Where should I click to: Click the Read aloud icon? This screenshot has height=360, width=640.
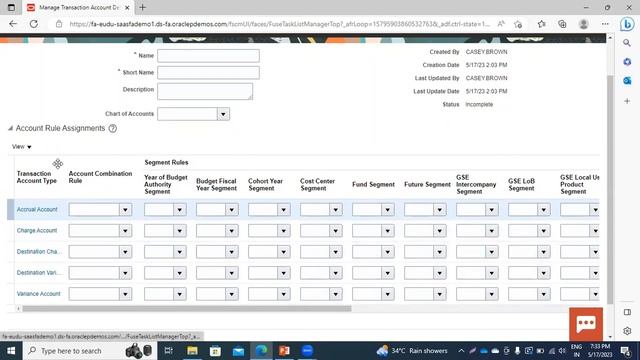(501, 24)
